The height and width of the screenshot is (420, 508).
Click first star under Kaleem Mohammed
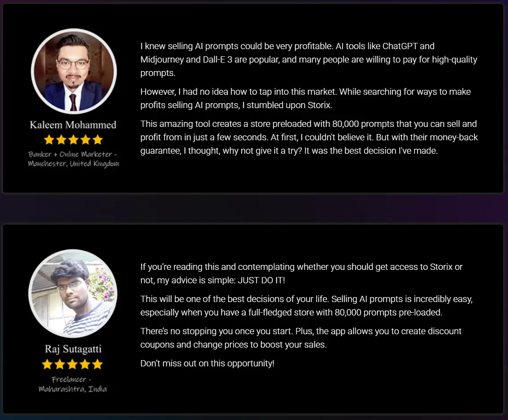coord(49,140)
